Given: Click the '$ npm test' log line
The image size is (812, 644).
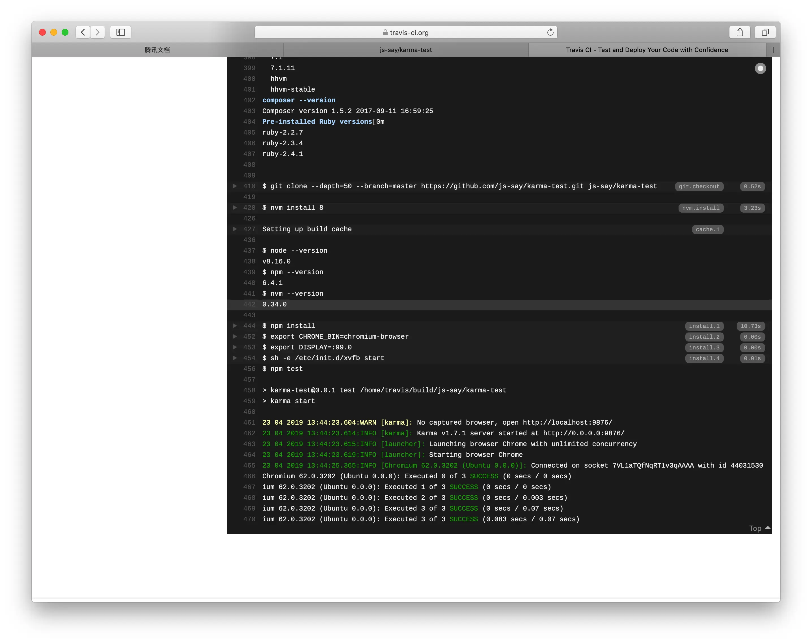Looking at the screenshot, I should pyautogui.click(x=282, y=369).
